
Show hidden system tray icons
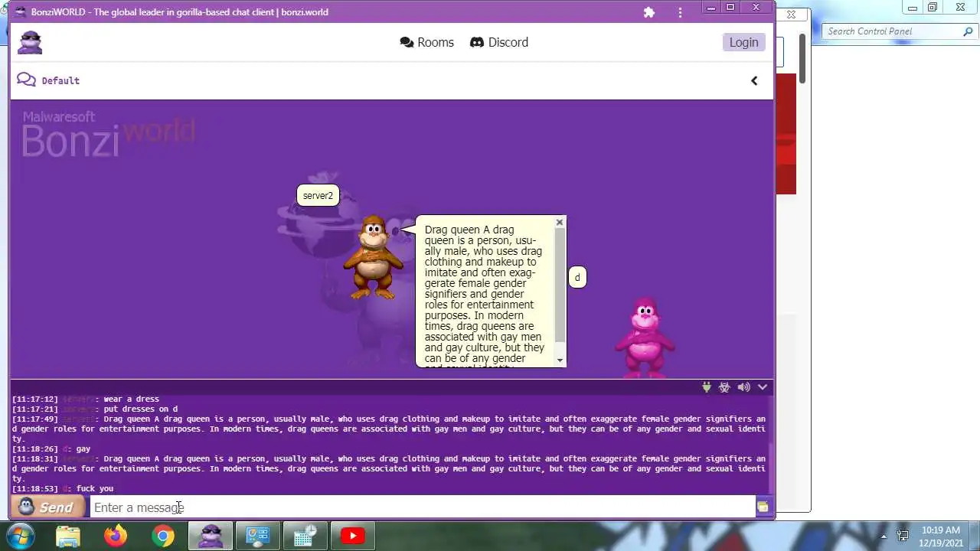click(884, 536)
